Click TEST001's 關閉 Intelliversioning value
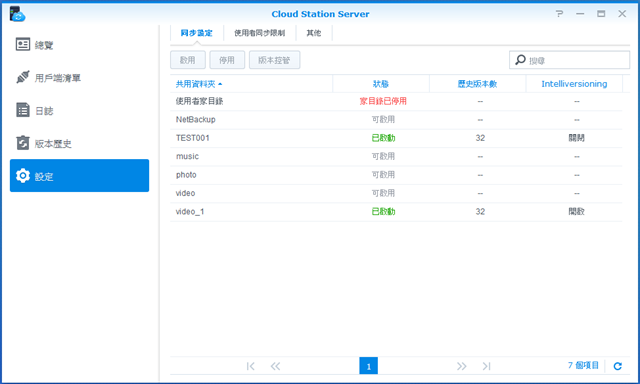Viewport: 640px width, 384px height. pos(576,138)
